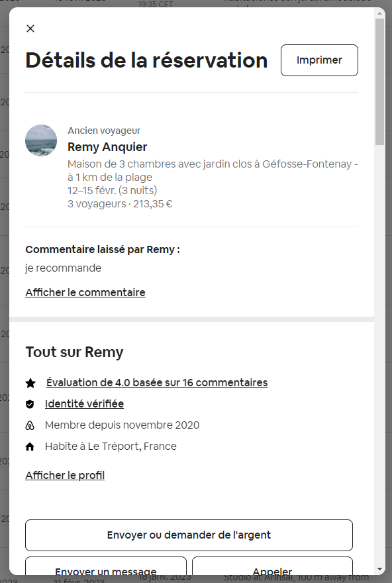Click the scrollbar up arrow
This screenshot has height=583, width=392.
tap(379, 13)
